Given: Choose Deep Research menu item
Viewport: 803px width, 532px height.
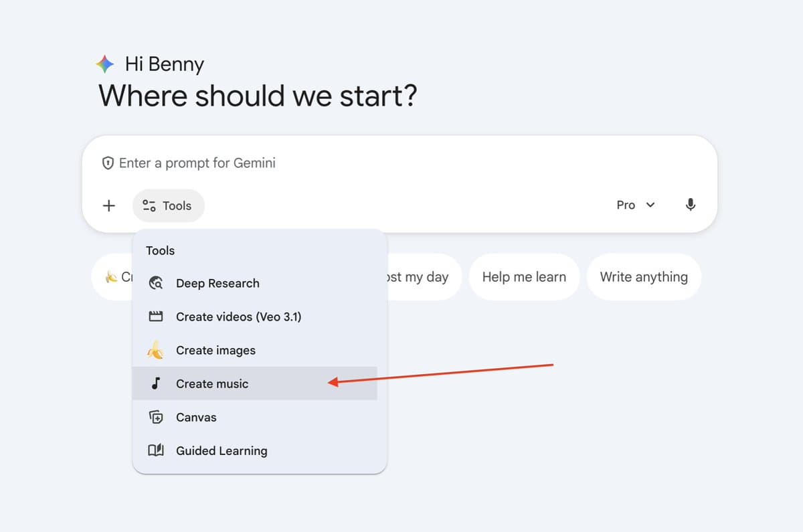Looking at the screenshot, I should pyautogui.click(x=217, y=283).
